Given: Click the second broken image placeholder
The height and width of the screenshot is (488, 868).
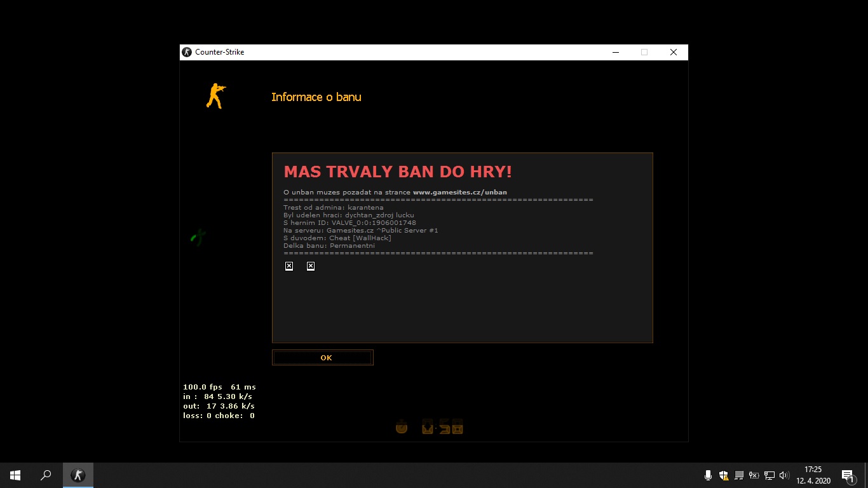Looking at the screenshot, I should coord(311,266).
